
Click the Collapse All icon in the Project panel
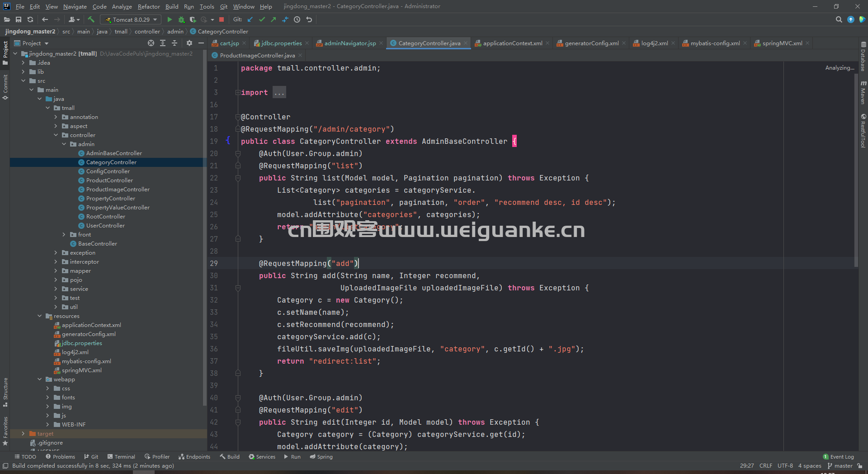click(x=175, y=43)
